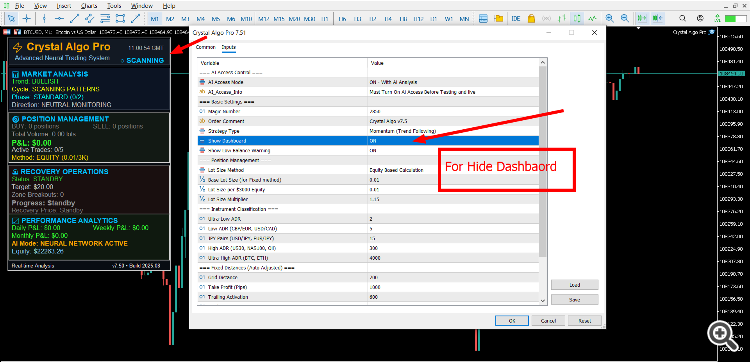Toggle chart auto scroll icon
This screenshot has width=750, height=362.
642,19
